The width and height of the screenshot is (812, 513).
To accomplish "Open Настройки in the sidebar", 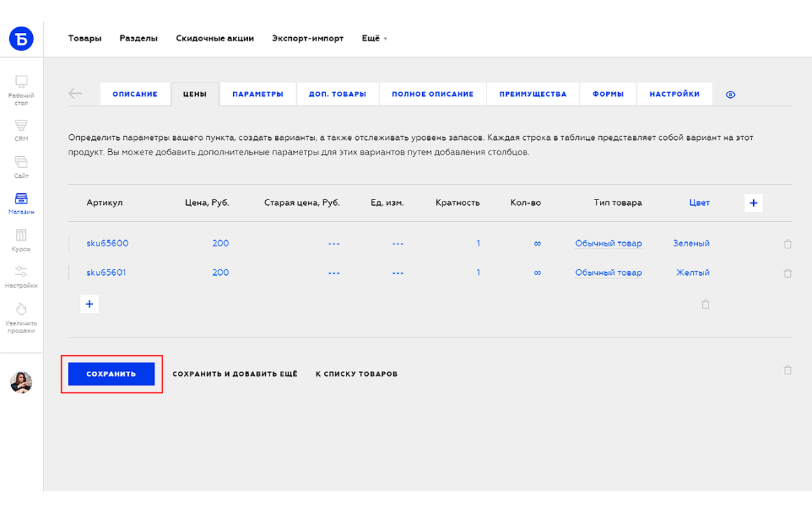I will tap(21, 277).
